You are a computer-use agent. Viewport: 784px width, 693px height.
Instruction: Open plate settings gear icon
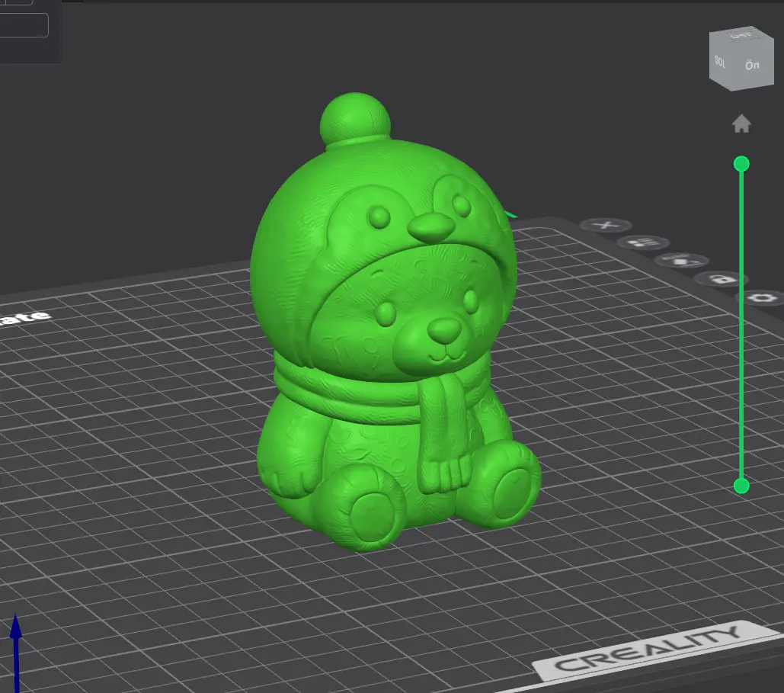[x=761, y=299]
